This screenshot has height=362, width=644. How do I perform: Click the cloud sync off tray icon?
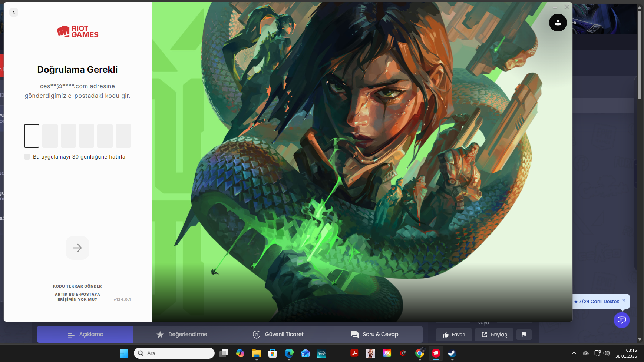pyautogui.click(x=586, y=353)
